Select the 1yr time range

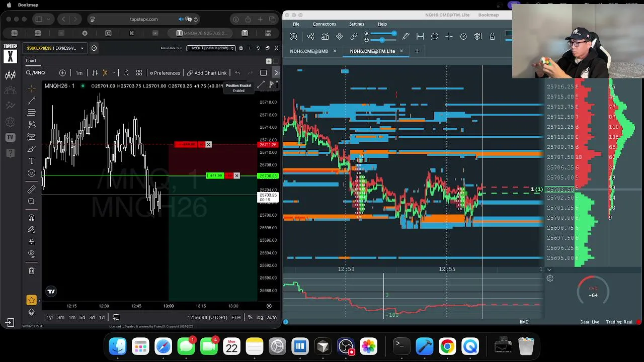coord(50,317)
